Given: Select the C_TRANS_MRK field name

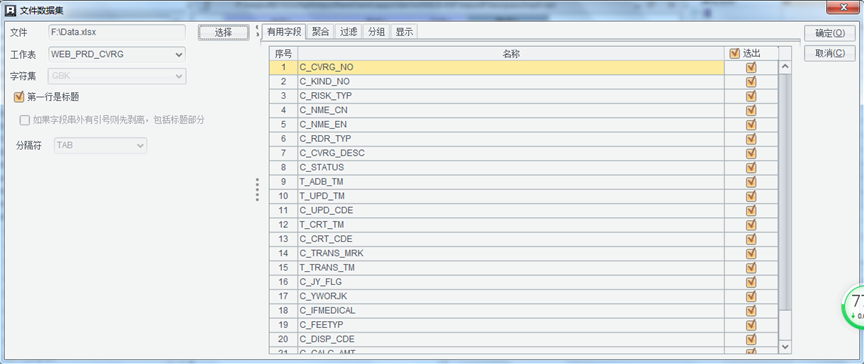Looking at the screenshot, I should click(332, 253).
